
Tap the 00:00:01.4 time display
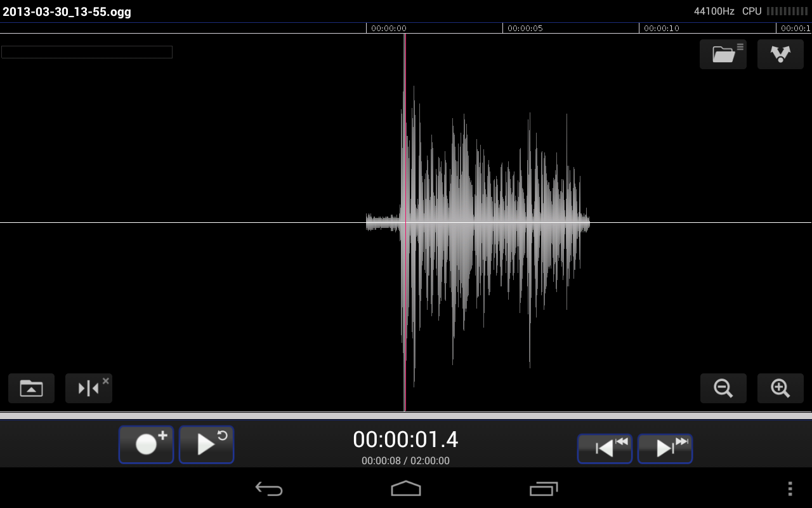(x=405, y=439)
